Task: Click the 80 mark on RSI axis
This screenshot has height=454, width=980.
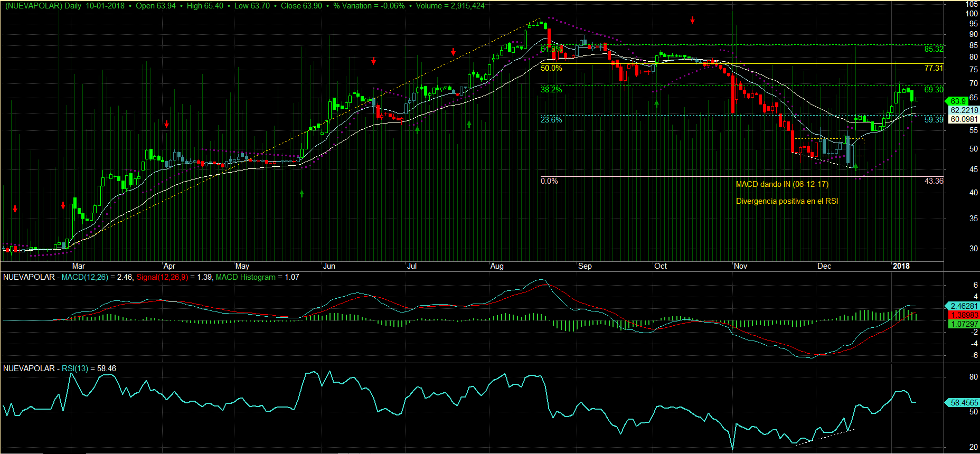Action: (974, 377)
